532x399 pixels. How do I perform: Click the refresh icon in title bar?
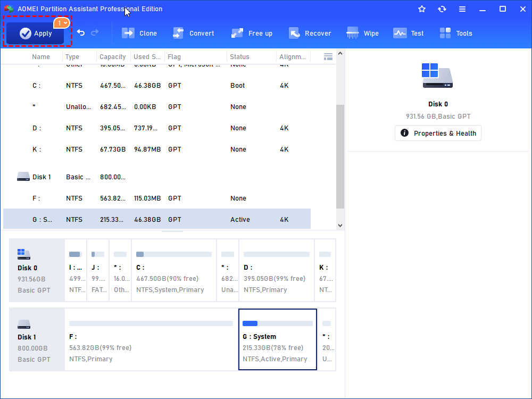coord(442,9)
